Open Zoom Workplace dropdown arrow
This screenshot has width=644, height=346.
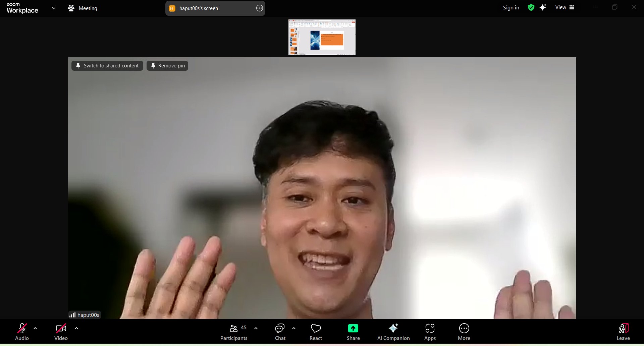[54, 8]
